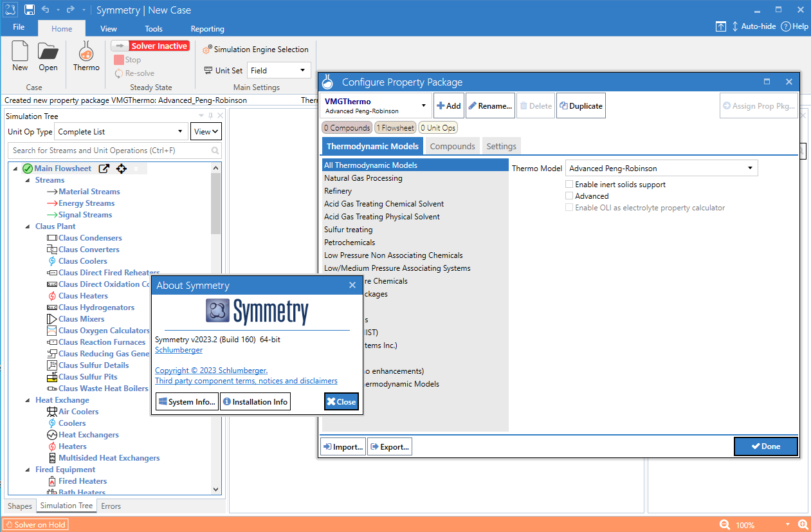Click the Export... button
The width and height of the screenshot is (811, 532).
389,446
